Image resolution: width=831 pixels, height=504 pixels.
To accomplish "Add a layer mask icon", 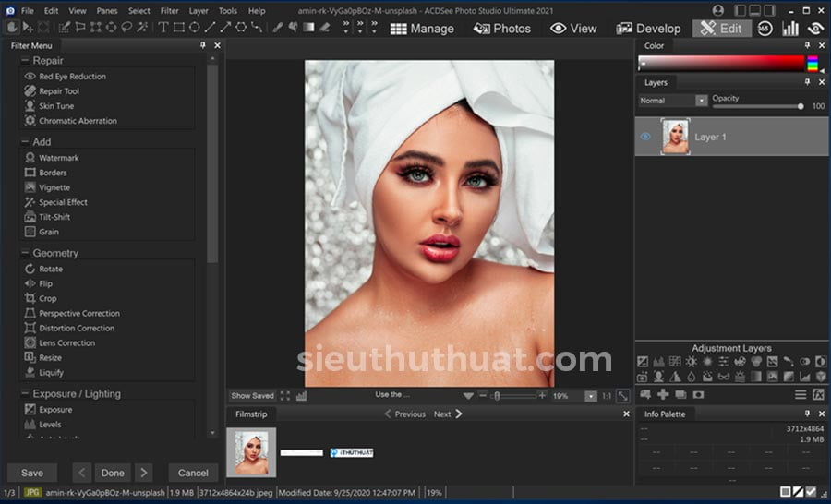I will tap(699, 395).
